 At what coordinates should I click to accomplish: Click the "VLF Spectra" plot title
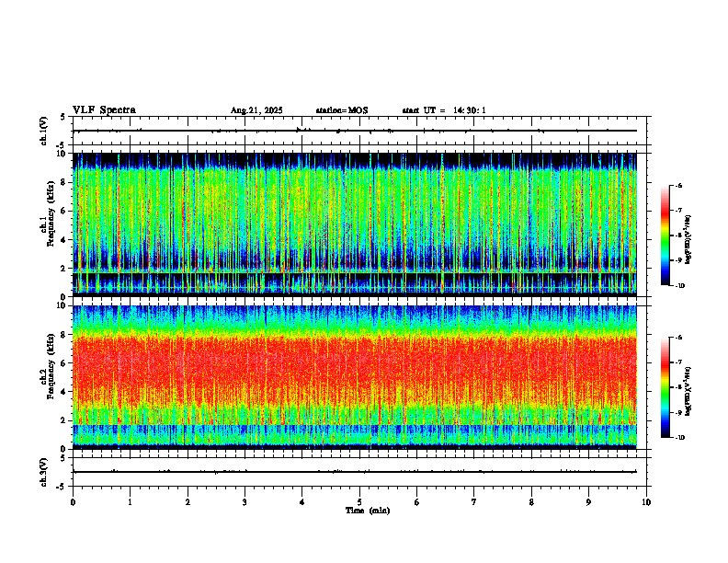104,110
